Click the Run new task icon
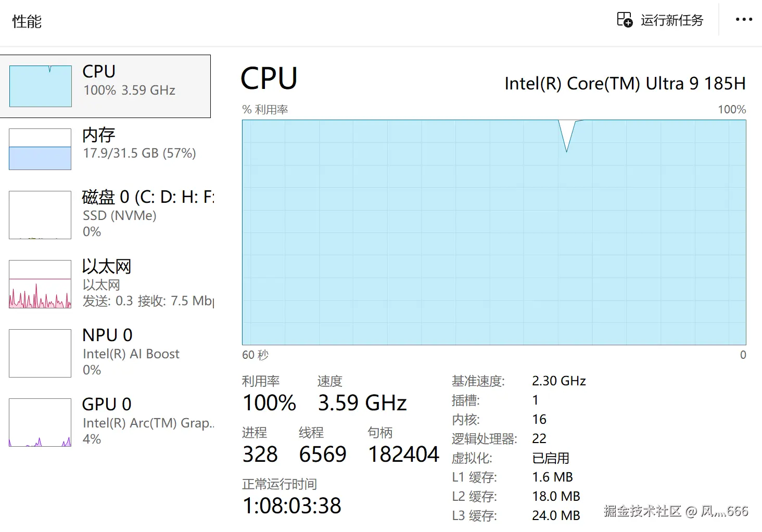 tap(625, 20)
